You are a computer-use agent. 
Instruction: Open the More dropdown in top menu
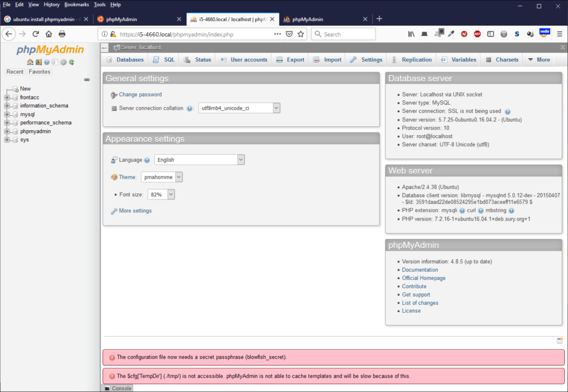click(539, 60)
